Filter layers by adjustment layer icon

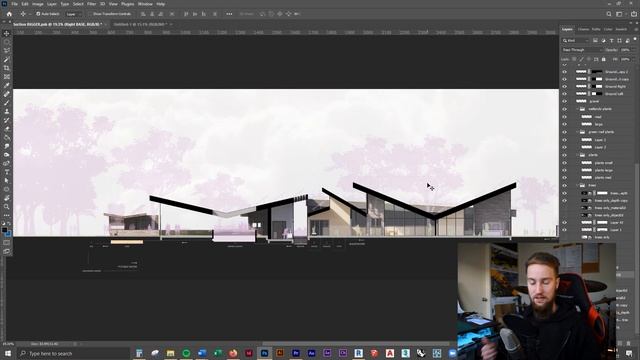click(603, 40)
